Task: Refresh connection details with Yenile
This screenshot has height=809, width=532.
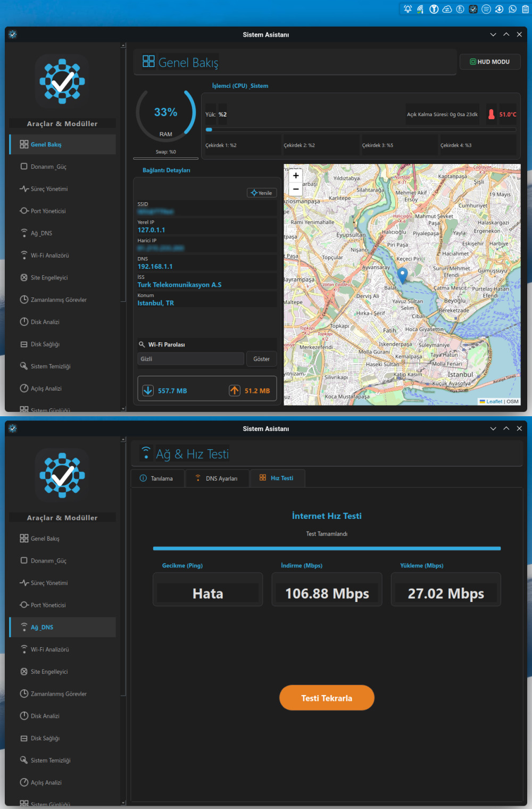Action: [x=262, y=193]
